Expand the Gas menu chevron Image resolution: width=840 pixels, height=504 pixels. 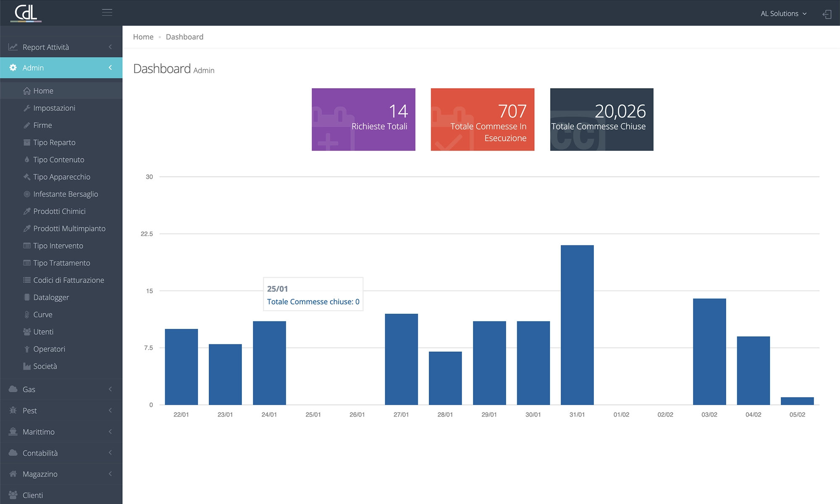tap(110, 389)
